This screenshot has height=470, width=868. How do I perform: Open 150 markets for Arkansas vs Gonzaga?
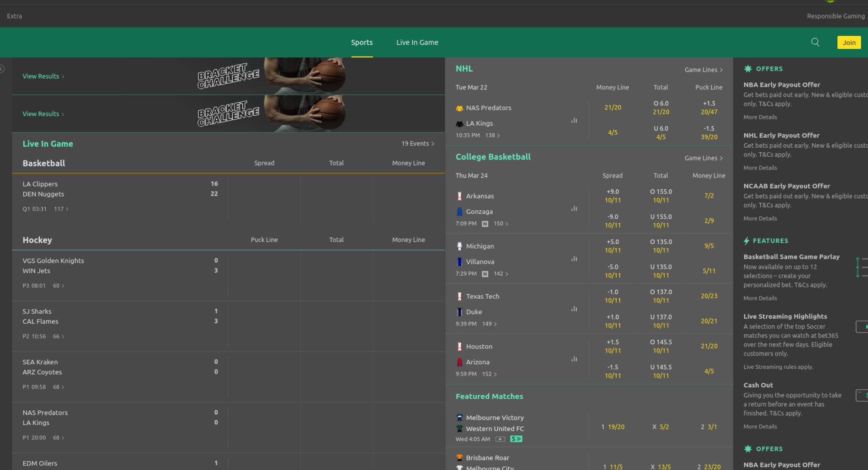point(501,224)
